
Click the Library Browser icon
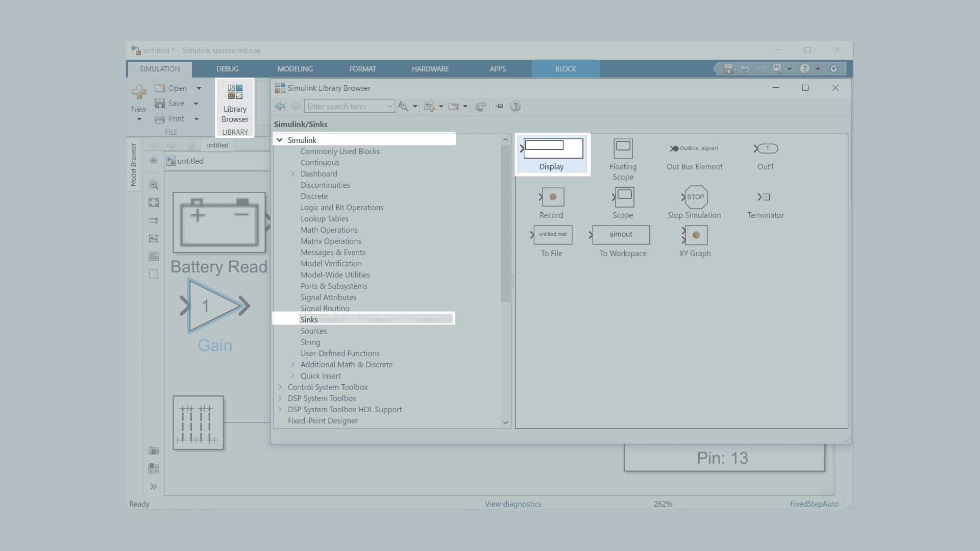(x=235, y=93)
